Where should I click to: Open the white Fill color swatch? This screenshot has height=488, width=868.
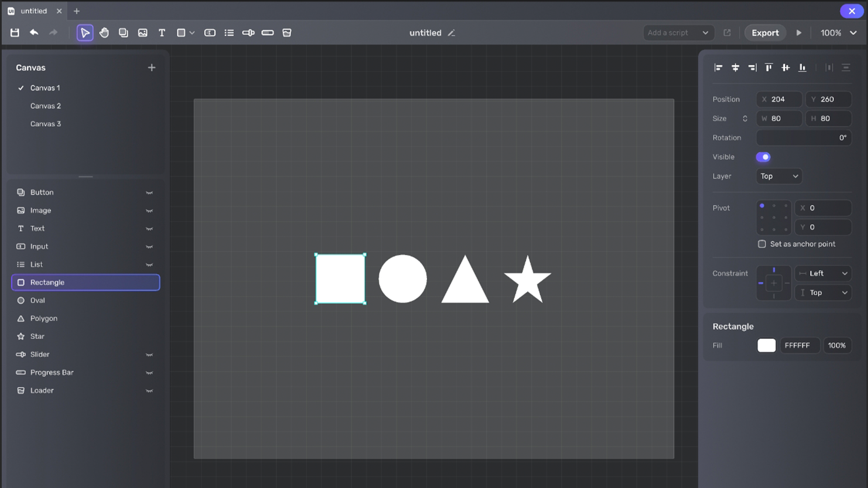767,345
